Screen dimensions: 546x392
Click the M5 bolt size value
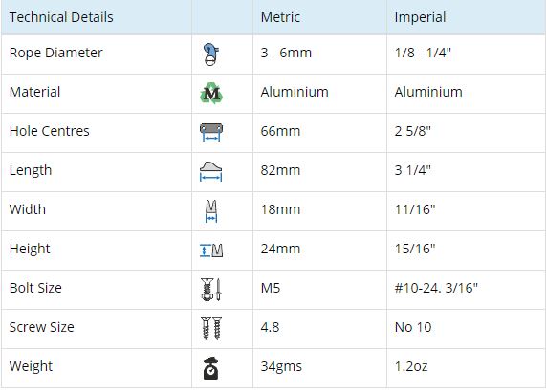click(271, 288)
